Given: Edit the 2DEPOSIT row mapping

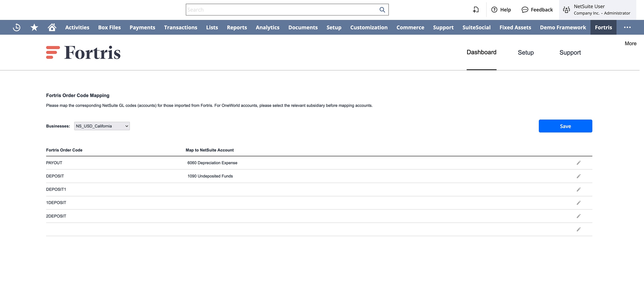Looking at the screenshot, I should (578, 216).
